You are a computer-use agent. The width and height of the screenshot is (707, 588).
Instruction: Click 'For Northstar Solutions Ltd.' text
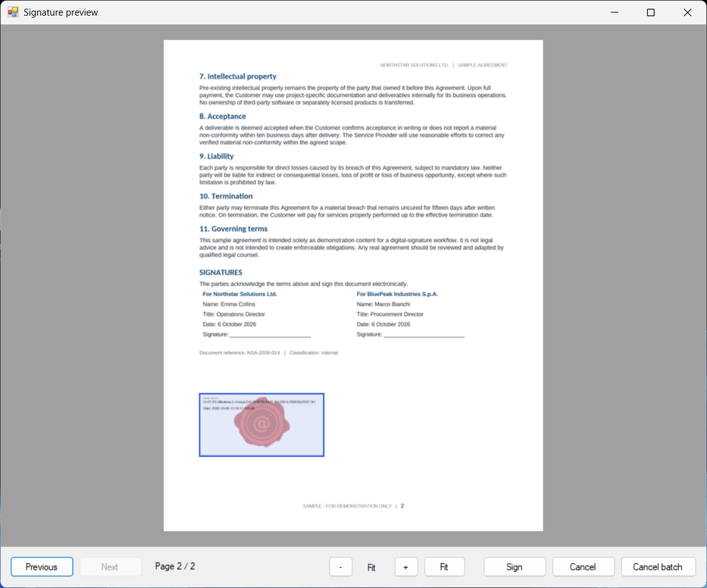coord(240,294)
